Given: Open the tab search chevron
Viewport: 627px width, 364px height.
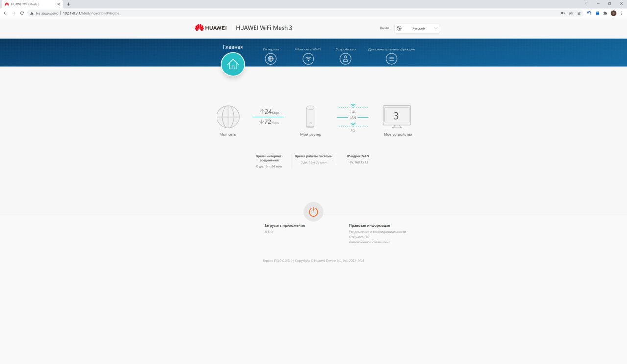Looking at the screenshot, I should click(x=587, y=4).
